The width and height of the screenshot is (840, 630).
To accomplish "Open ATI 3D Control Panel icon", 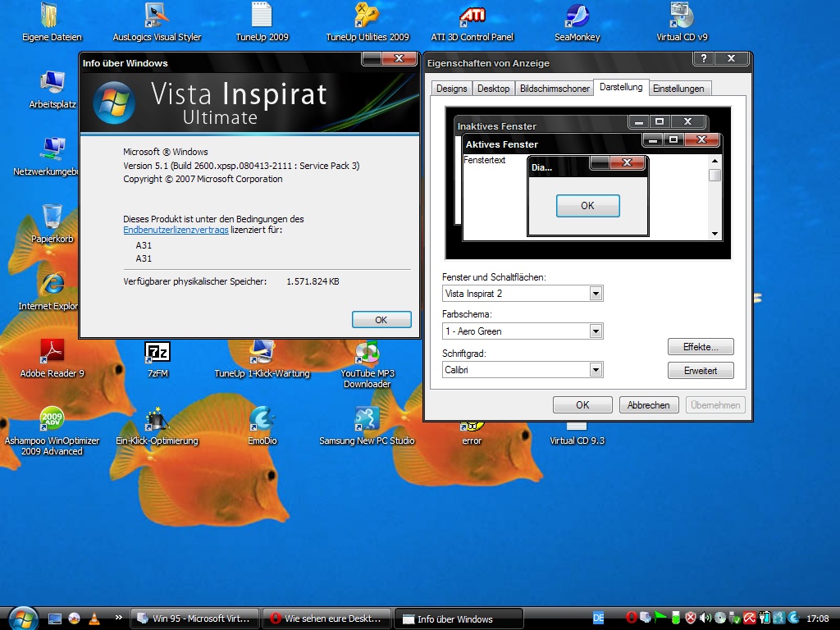I will [472, 16].
